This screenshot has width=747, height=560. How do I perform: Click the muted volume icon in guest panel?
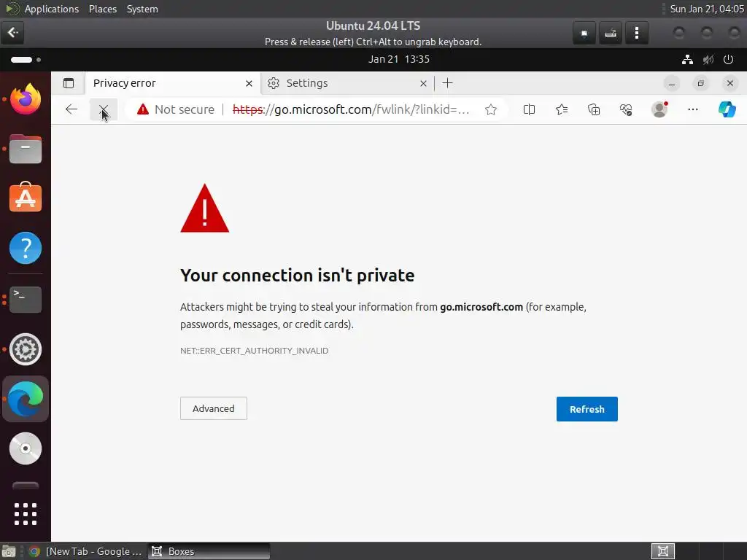[x=708, y=60]
